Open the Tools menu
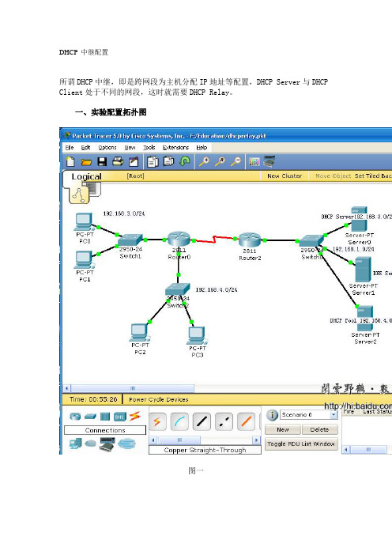The image size is (392, 555). point(149,147)
